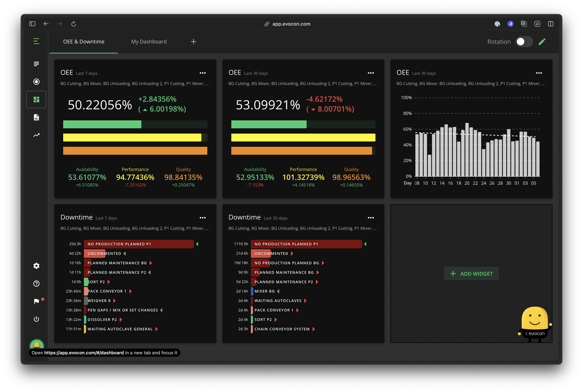This screenshot has height=392, width=583.
Task: Click the hamburger menu icon top-left
Action: click(x=36, y=41)
